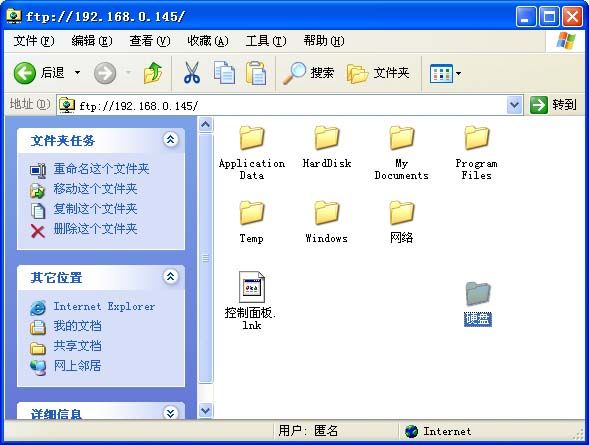This screenshot has width=589, height=445.
Task: Select the Program Files folder
Action: coord(476,153)
